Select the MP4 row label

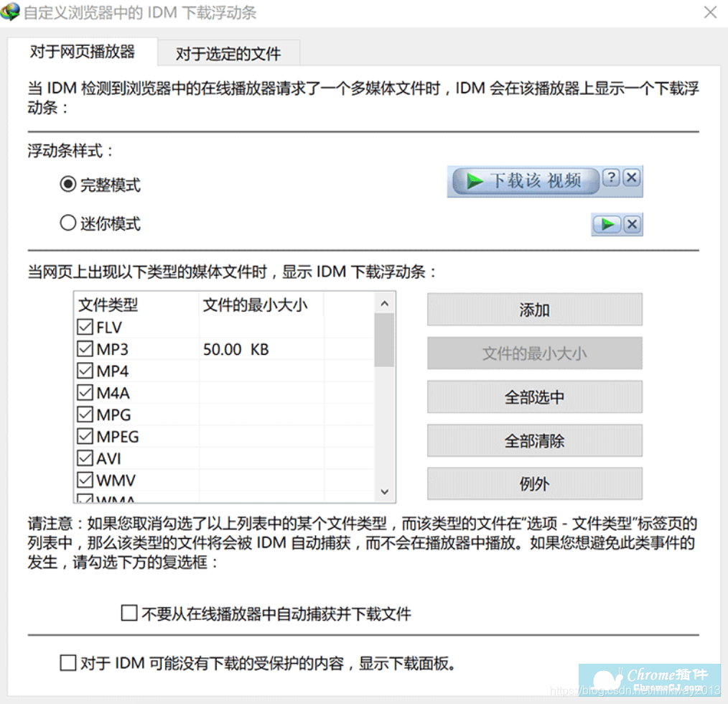pos(112,371)
